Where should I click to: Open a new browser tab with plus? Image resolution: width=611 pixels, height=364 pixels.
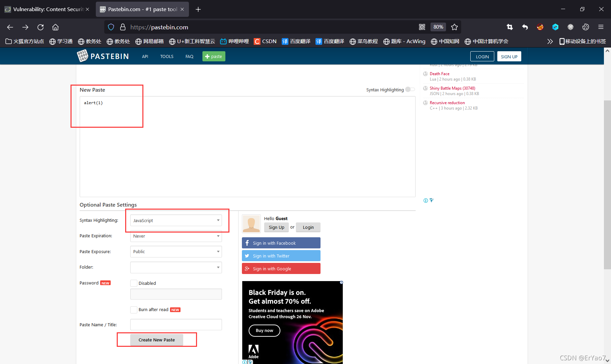pos(198,9)
